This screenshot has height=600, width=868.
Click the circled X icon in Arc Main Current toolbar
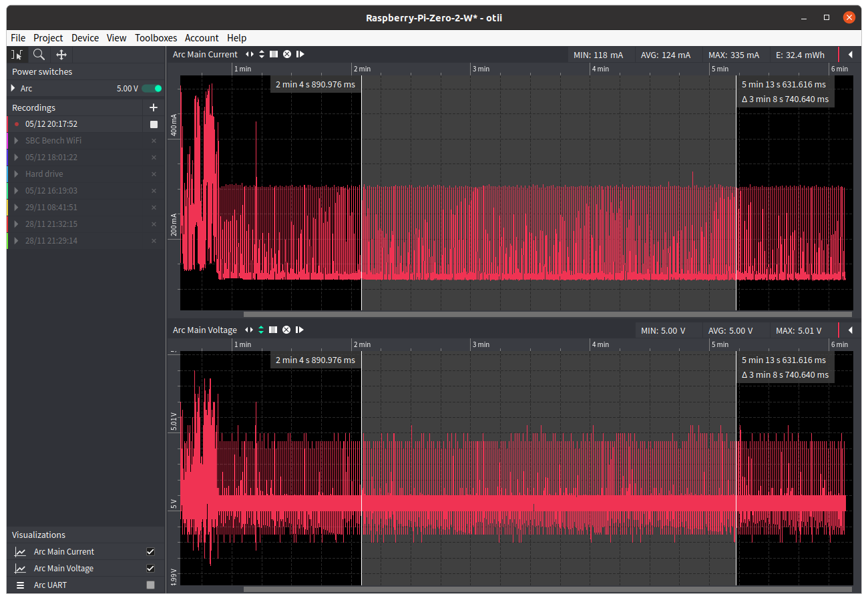click(x=287, y=54)
